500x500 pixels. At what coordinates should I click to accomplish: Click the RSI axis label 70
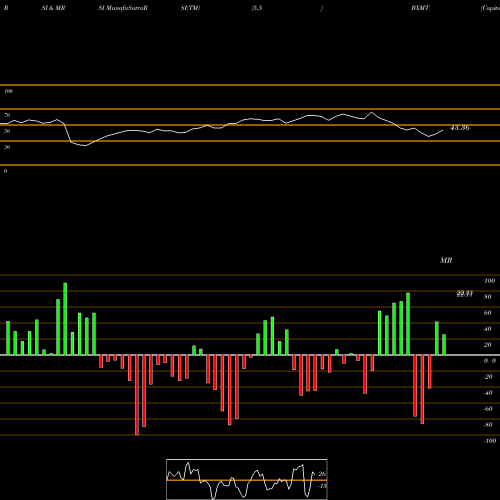click(x=7, y=115)
